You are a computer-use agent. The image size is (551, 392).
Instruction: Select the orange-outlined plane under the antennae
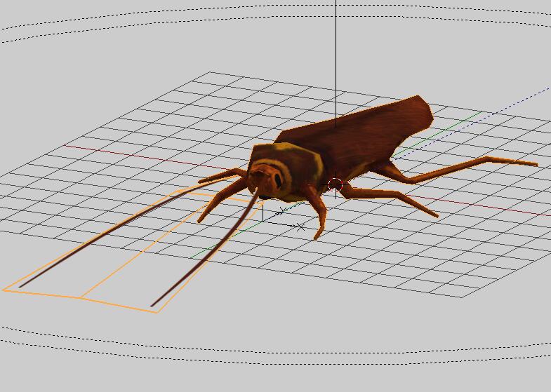(x=133, y=251)
